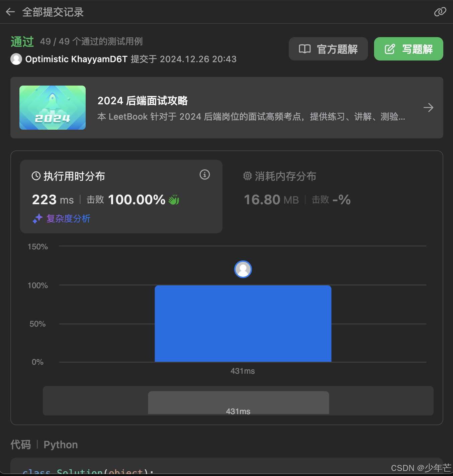Viewport: 453px width, 476px height.
Task: Go back using the left arrow icon
Action: [10, 12]
